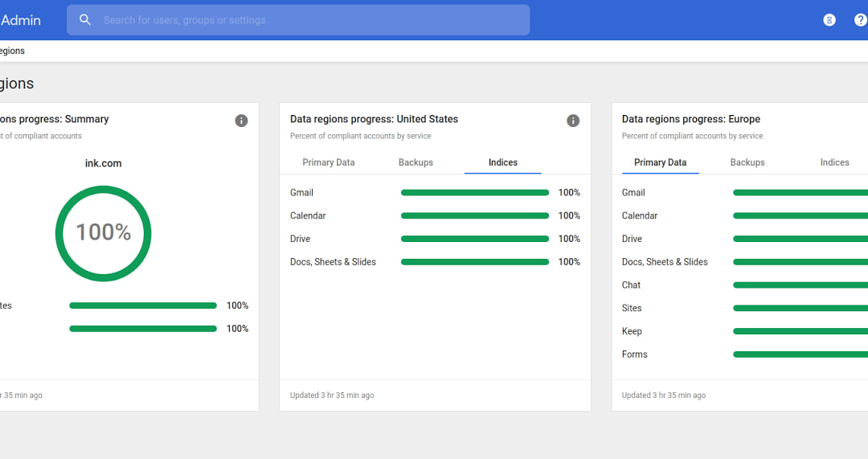The width and height of the screenshot is (868, 459).
Task: Focus the search users, groups or settings field
Action: 298,20
